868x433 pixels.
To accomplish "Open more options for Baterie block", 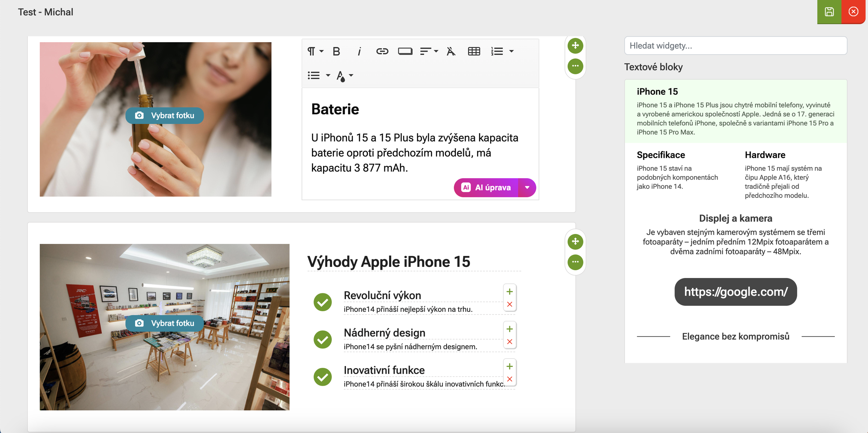I will pos(575,66).
